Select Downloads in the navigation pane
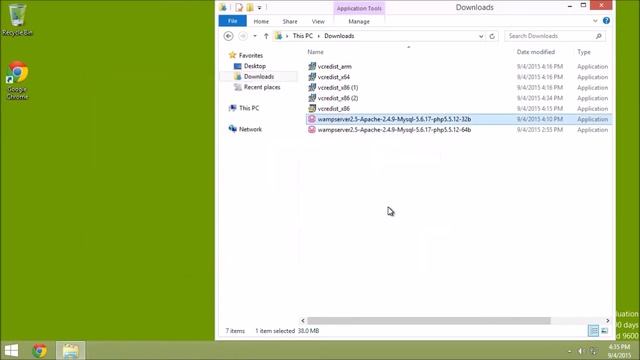The height and width of the screenshot is (360, 640). tap(259, 76)
